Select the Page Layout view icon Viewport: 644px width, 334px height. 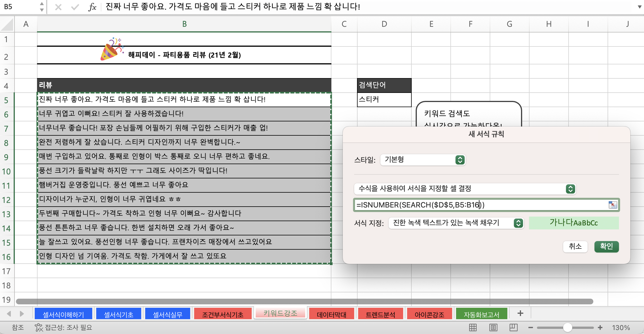494,327
